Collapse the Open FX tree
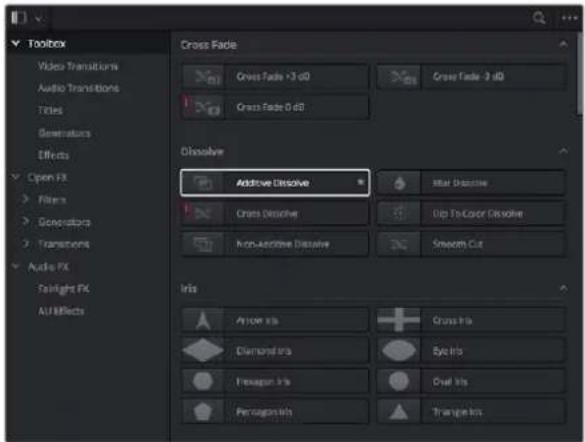This screenshot has width=585, height=442. click(x=16, y=176)
